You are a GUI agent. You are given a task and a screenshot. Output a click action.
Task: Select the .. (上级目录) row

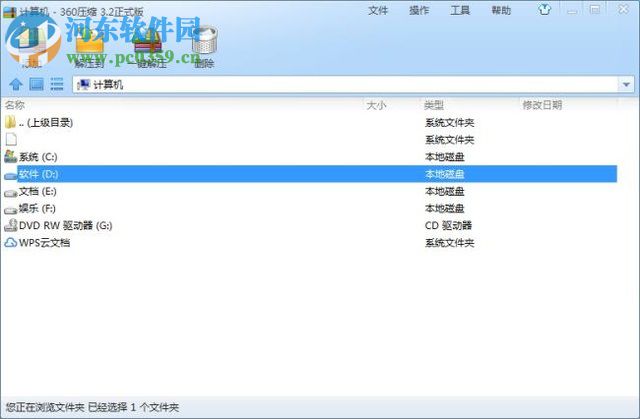[x=310, y=122]
